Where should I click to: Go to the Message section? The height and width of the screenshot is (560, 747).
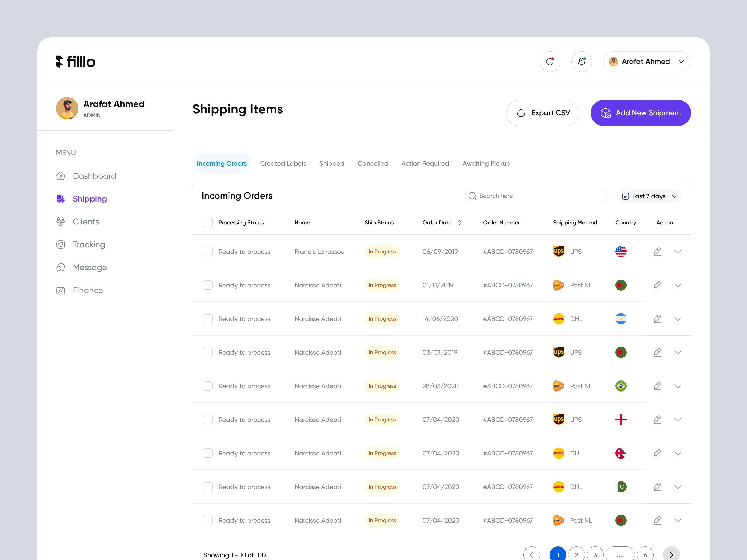(90, 267)
